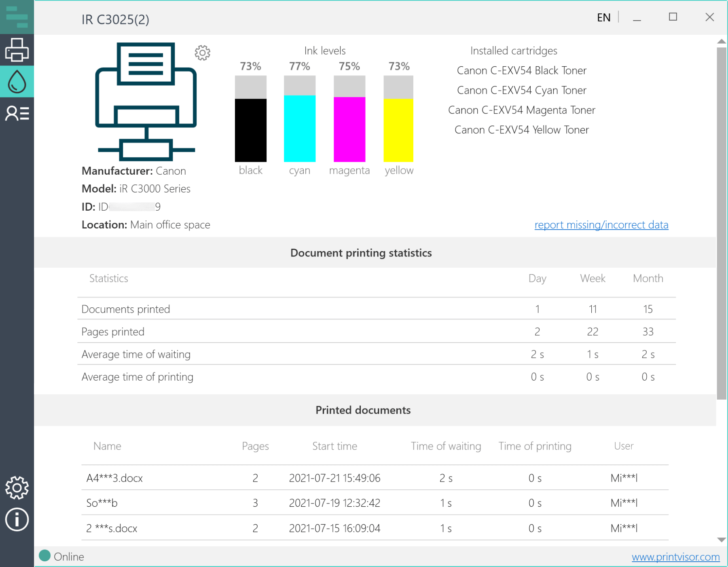Switch language using EN selector
The image size is (728, 567).
pyautogui.click(x=603, y=17)
